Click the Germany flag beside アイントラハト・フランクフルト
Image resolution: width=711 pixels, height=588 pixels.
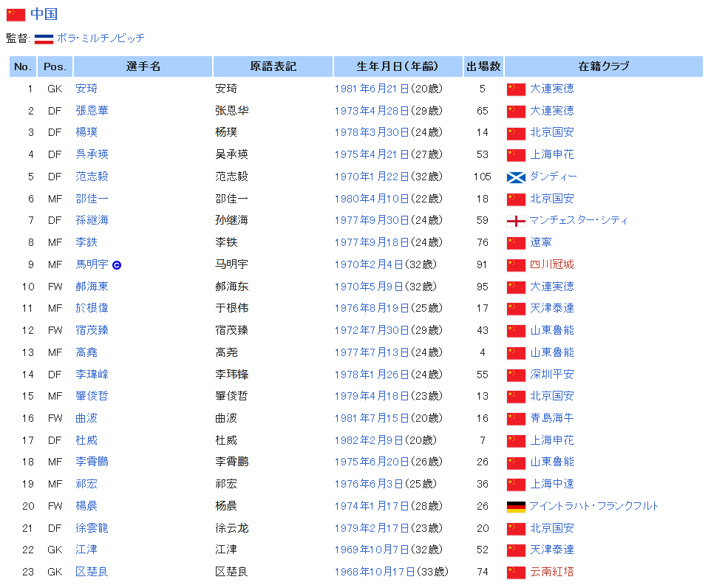click(x=516, y=507)
